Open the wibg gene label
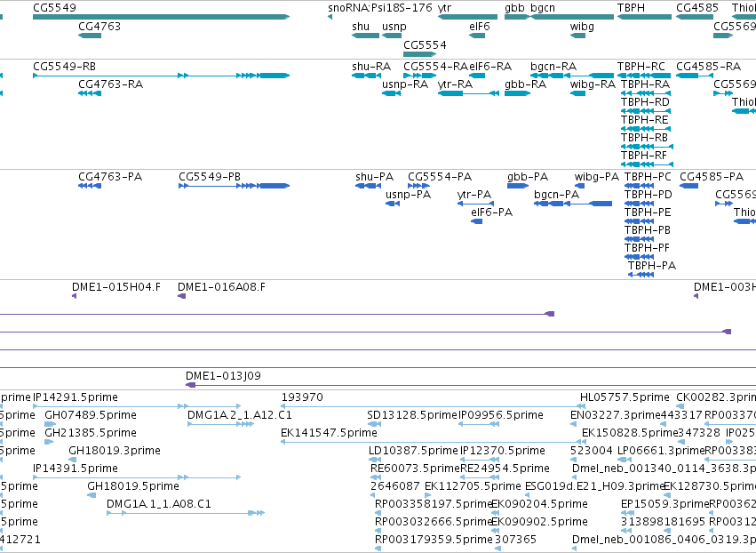The image size is (756, 553). [582, 27]
